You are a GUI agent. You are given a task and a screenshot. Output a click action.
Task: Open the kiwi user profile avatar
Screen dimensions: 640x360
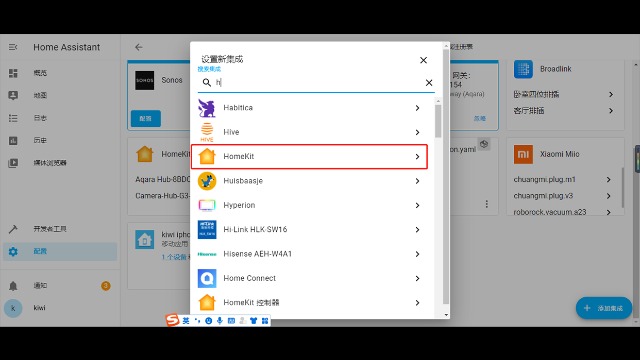[13, 308]
